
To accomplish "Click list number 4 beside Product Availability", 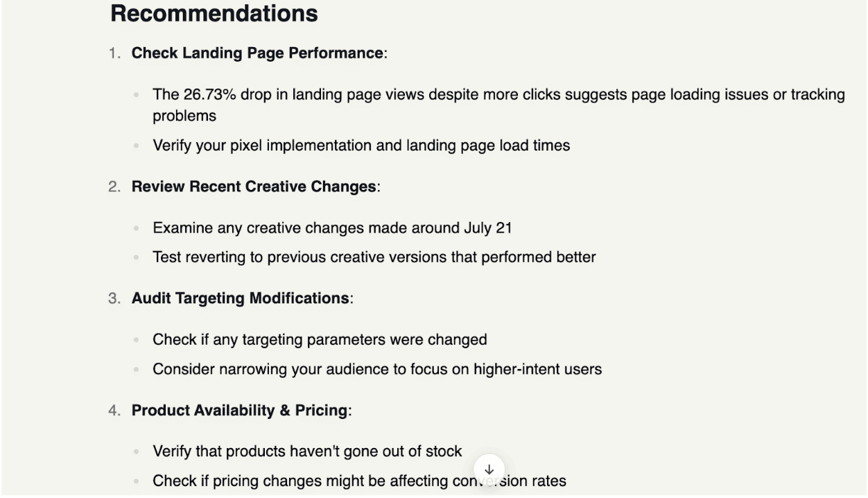I will coord(115,410).
